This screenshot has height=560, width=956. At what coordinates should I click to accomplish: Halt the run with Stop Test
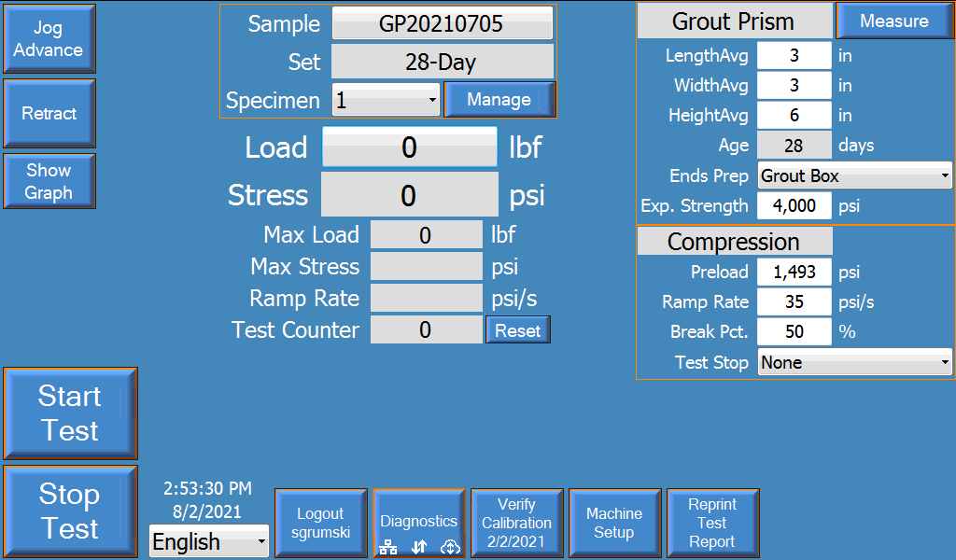(x=70, y=511)
